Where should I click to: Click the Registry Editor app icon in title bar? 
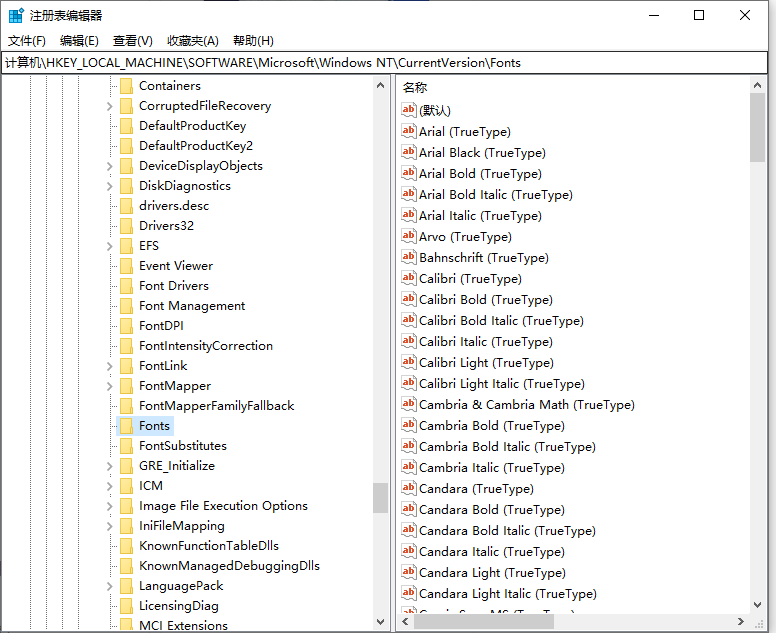pos(16,15)
